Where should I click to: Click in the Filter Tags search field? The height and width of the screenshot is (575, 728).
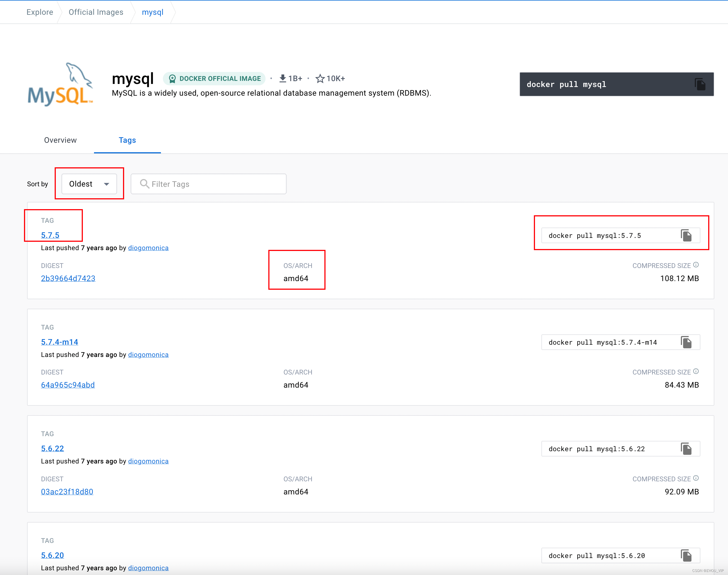pos(209,184)
